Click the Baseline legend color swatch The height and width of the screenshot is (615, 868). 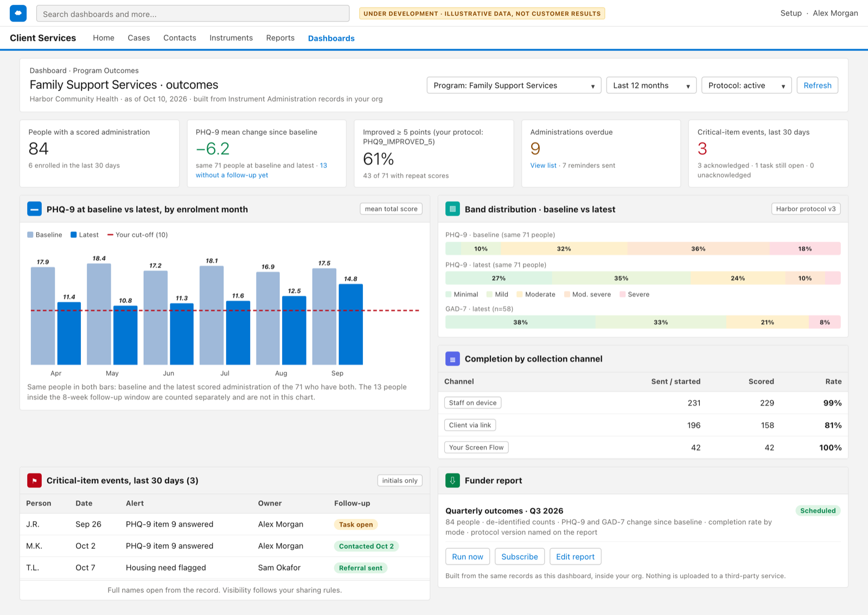click(x=30, y=235)
